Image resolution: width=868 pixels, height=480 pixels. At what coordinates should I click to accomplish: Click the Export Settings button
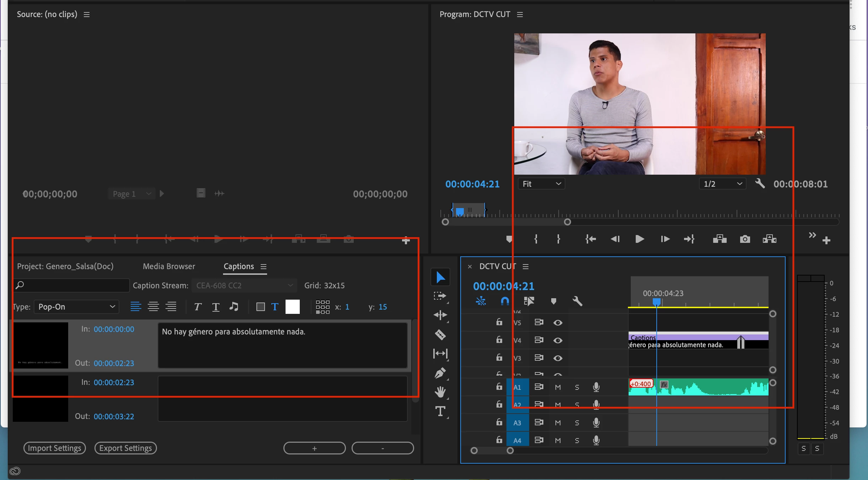coord(125,448)
